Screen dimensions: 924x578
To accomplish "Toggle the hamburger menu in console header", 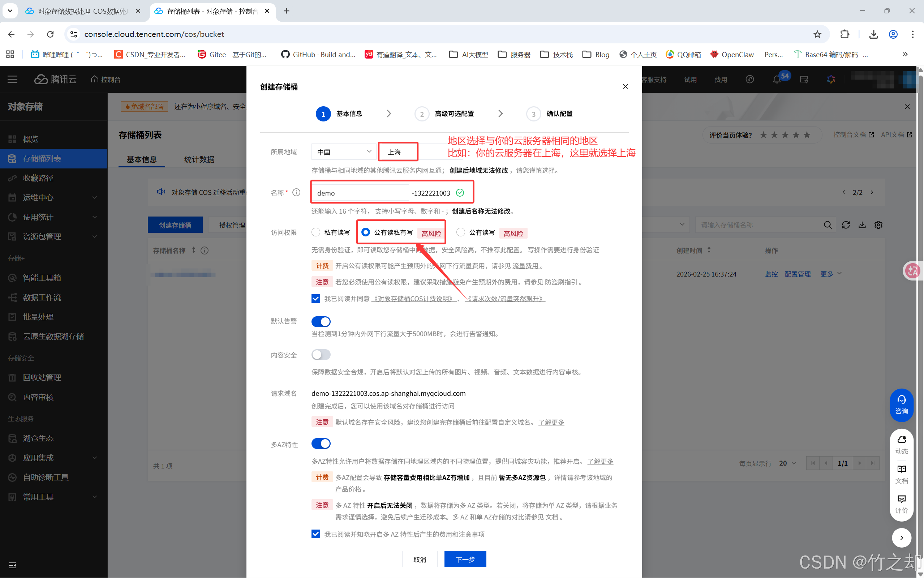I will (x=12, y=79).
